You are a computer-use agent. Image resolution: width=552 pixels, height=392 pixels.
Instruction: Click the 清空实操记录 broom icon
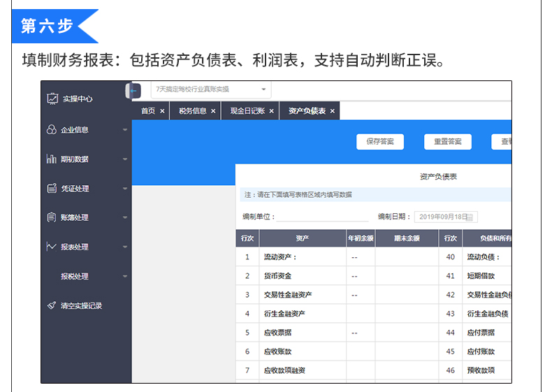tap(52, 305)
